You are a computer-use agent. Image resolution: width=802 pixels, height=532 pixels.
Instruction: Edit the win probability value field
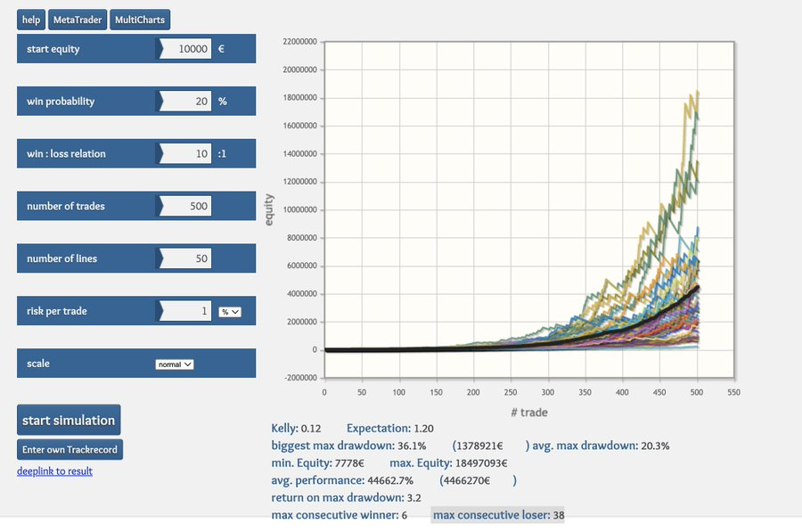pos(188,102)
